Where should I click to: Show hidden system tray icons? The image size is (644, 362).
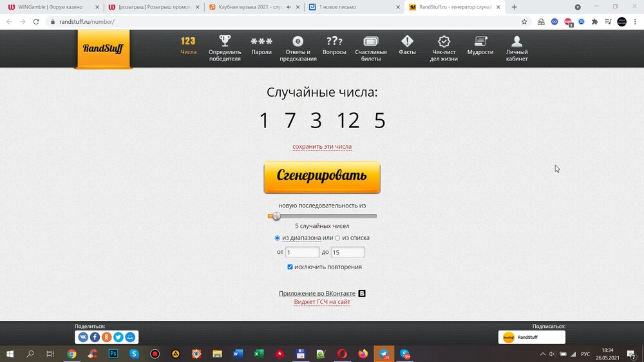[542, 354]
